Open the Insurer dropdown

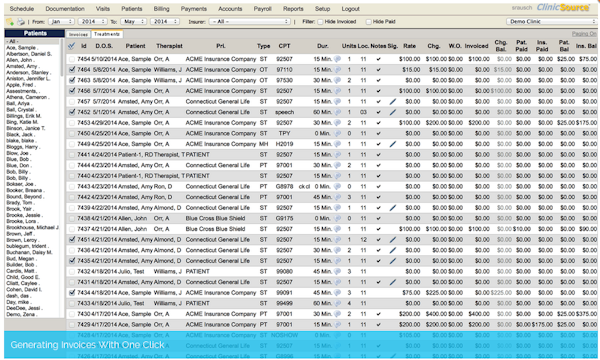(249, 22)
